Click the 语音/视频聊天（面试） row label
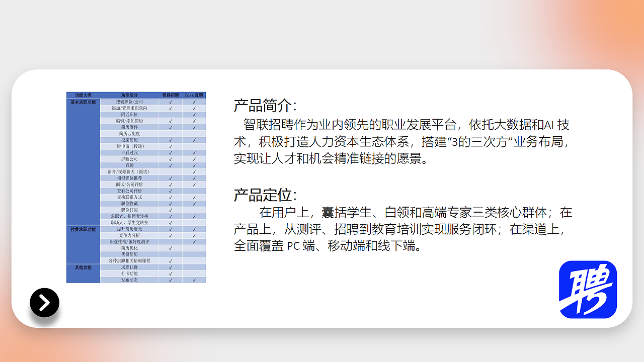This screenshot has height=362, width=644. tap(129, 172)
